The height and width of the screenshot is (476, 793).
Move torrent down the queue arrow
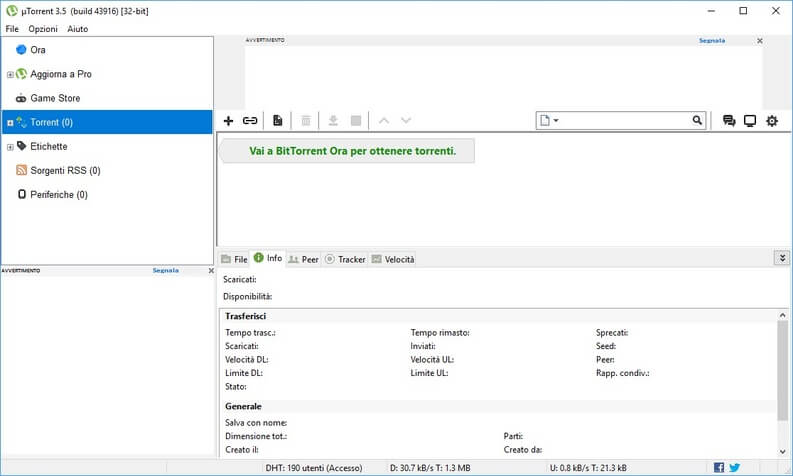pos(406,120)
